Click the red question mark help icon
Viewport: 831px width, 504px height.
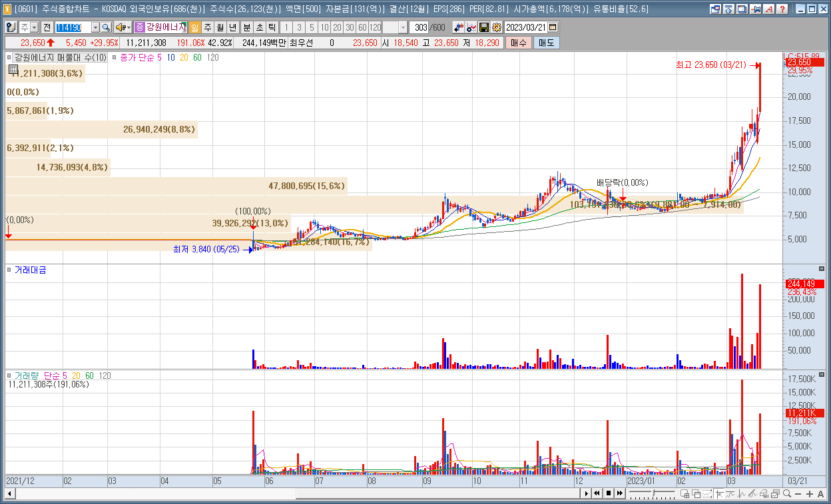click(x=782, y=9)
